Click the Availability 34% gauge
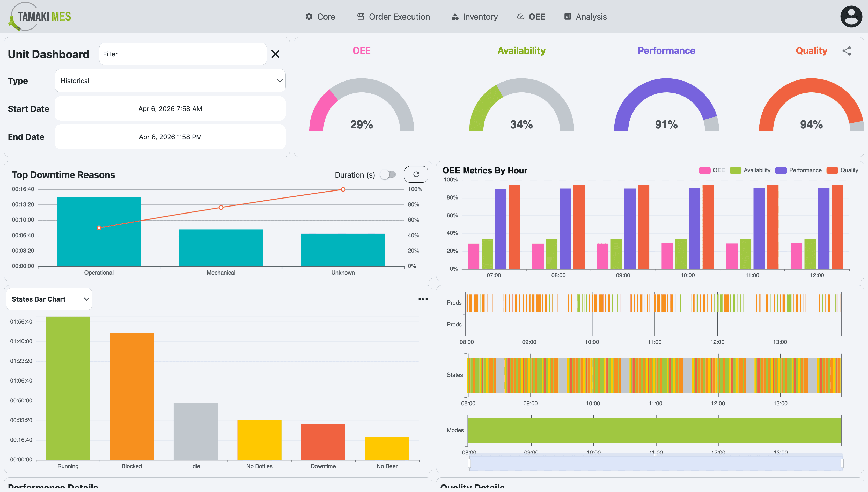The height and width of the screenshot is (492, 868). click(x=521, y=105)
